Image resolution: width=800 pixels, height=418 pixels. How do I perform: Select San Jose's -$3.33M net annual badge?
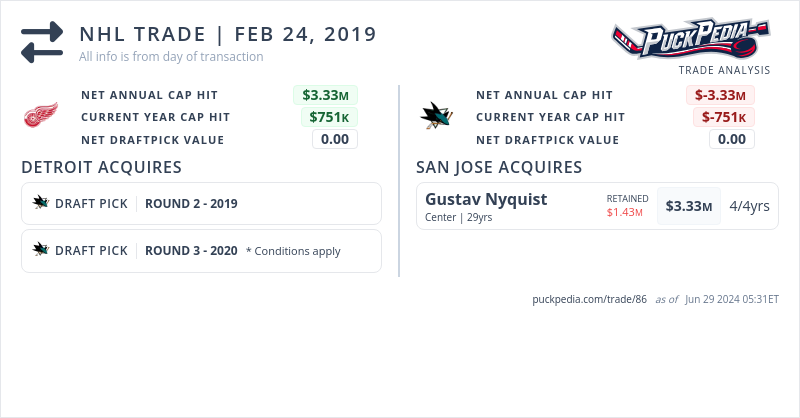tap(720, 95)
